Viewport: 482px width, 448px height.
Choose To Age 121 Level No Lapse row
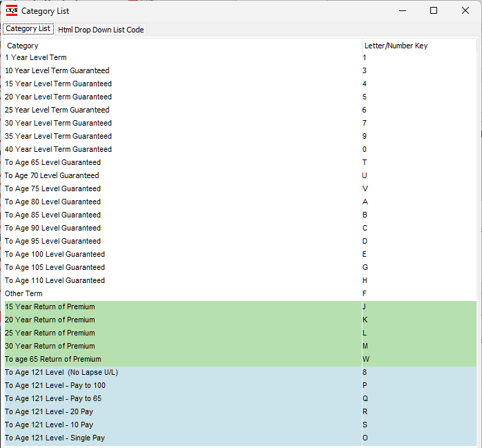click(x=61, y=372)
